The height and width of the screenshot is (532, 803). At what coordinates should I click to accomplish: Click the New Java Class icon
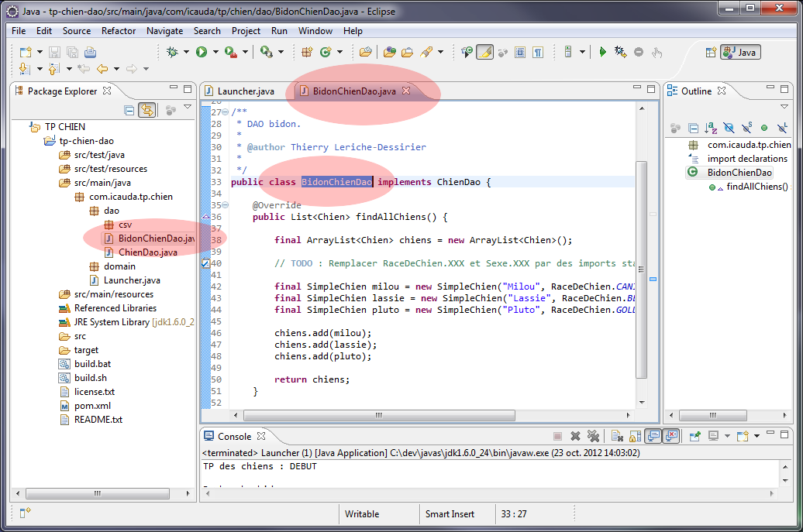326,52
